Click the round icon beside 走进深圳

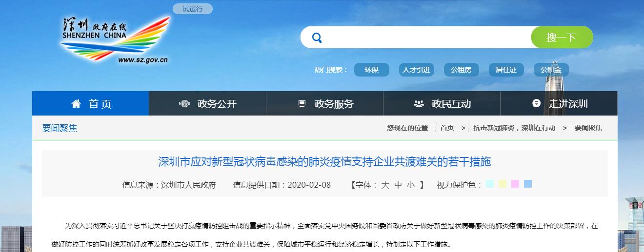pyautogui.click(x=536, y=103)
